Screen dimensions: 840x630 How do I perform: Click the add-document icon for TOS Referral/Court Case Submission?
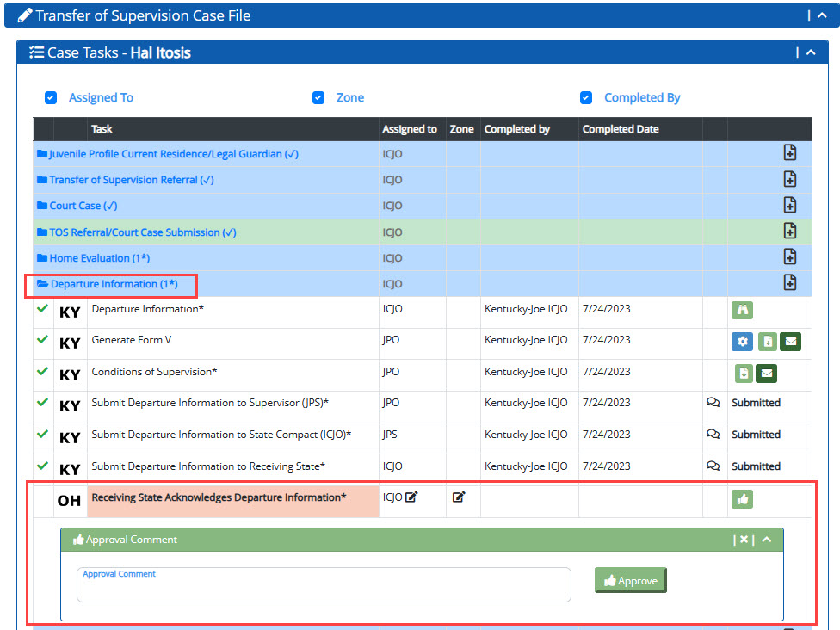[789, 231]
